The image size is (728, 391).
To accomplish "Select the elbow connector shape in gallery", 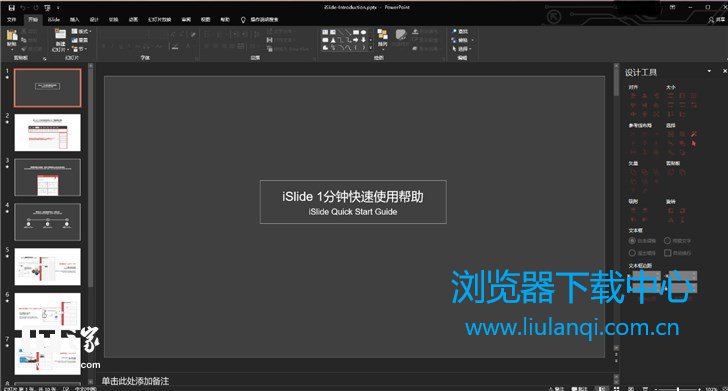I will click(341, 40).
